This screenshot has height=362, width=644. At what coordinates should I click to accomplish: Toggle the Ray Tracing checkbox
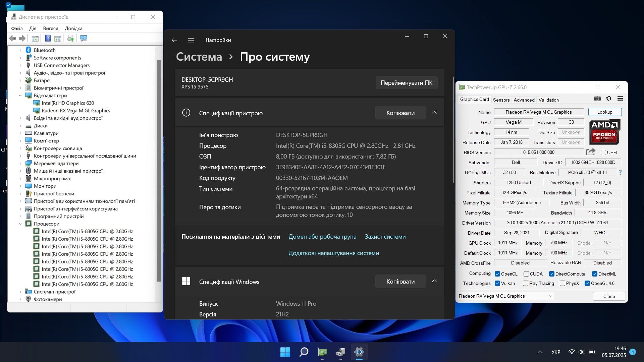tap(526, 283)
